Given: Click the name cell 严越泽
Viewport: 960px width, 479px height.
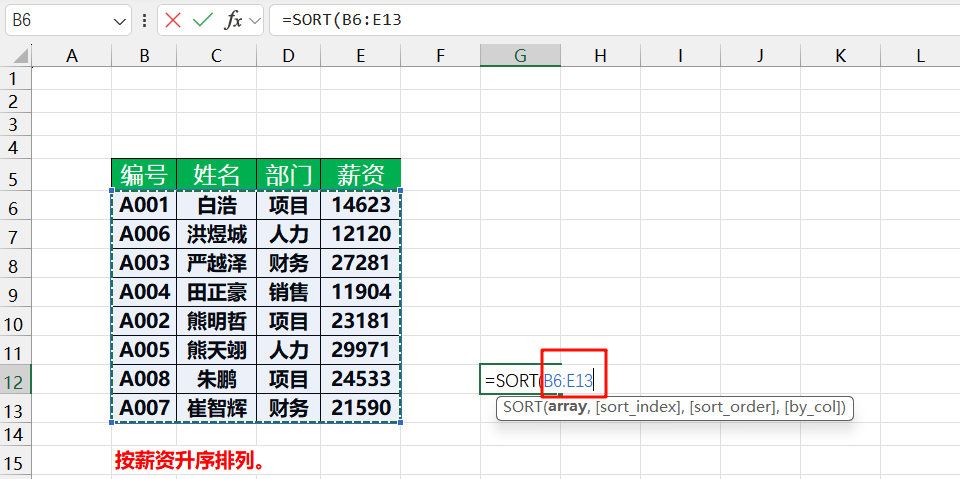Looking at the screenshot, I should coord(216,263).
